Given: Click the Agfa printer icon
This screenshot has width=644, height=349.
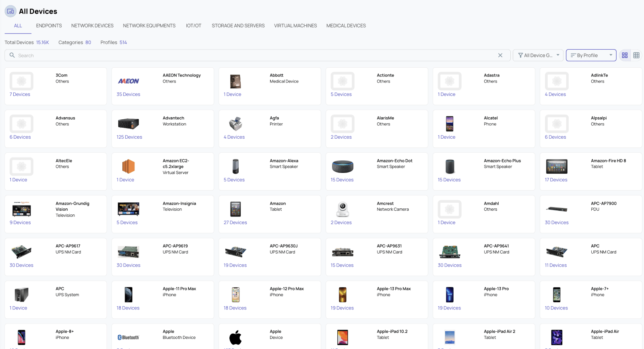Looking at the screenshot, I should click(x=235, y=124).
